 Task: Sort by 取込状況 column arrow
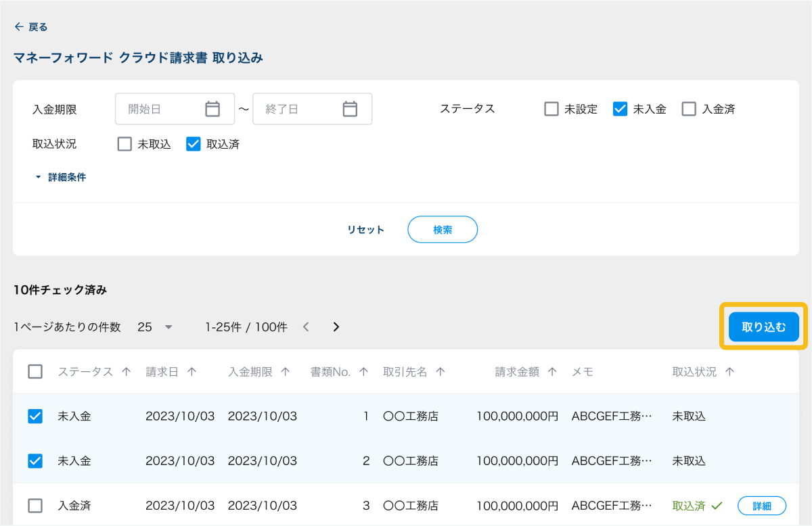[729, 372]
